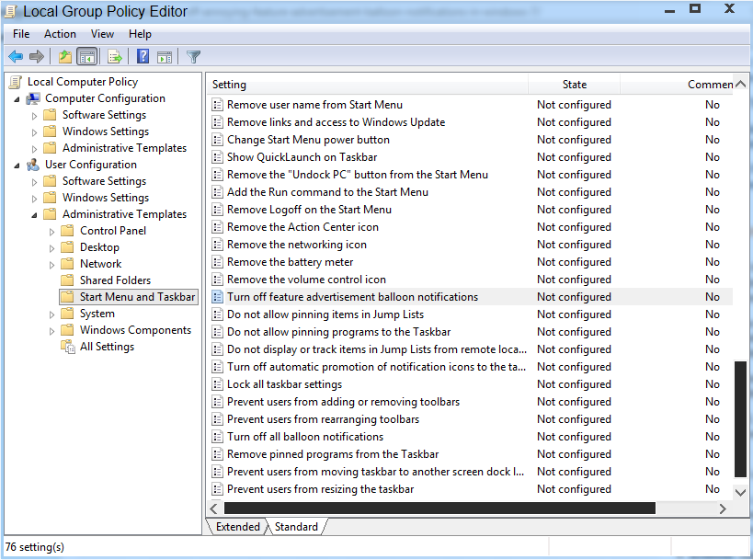
Task: Click policy icon beside Remove the volume control icon
Action: coord(218,280)
